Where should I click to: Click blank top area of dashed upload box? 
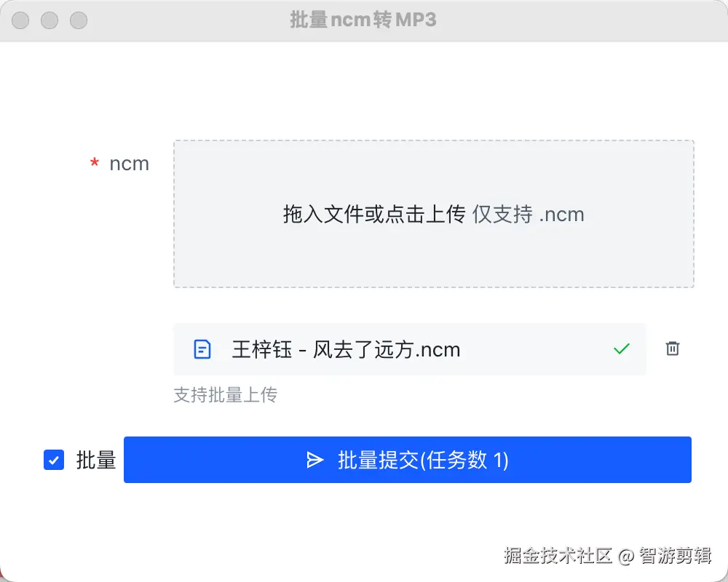433,164
